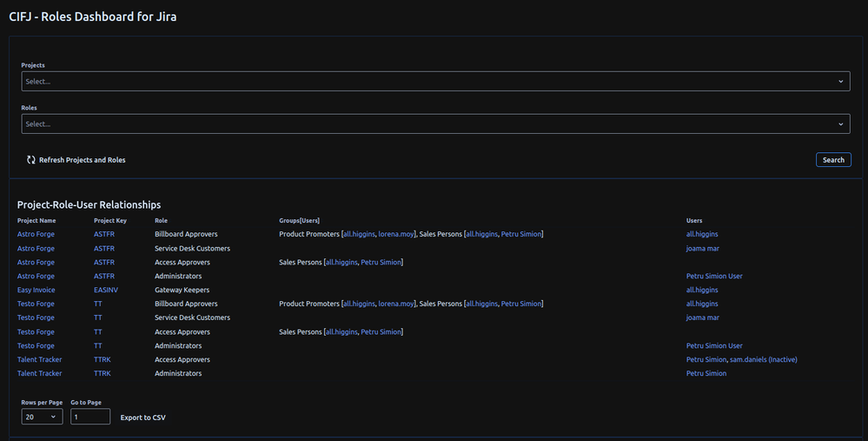Click Export to CSV

(x=142, y=418)
